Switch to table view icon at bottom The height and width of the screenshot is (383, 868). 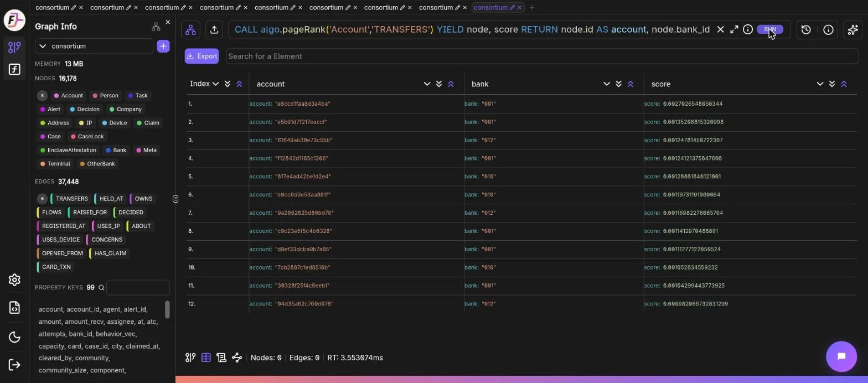pos(206,358)
